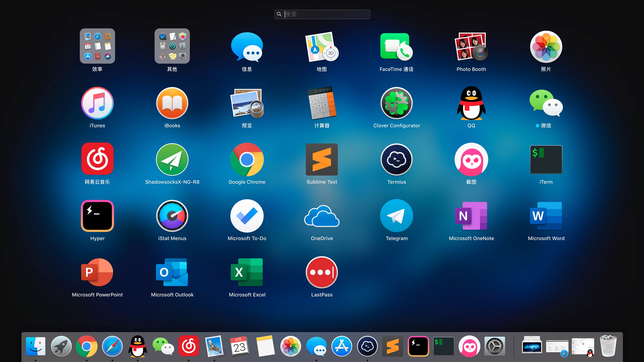Open Mail stamp icon in Dock
This screenshot has height=362, width=644.
(x=214, y=346)
